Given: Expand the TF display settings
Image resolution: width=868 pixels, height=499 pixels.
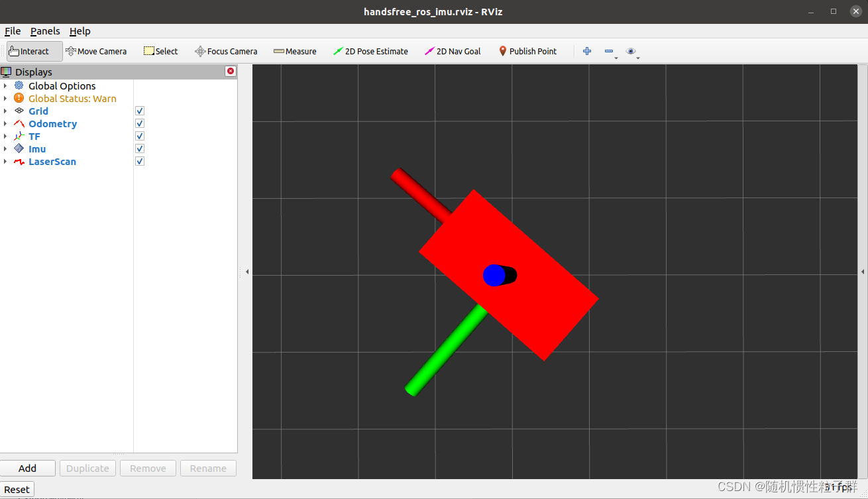Looking at the screenshot, I should (6, 136).
